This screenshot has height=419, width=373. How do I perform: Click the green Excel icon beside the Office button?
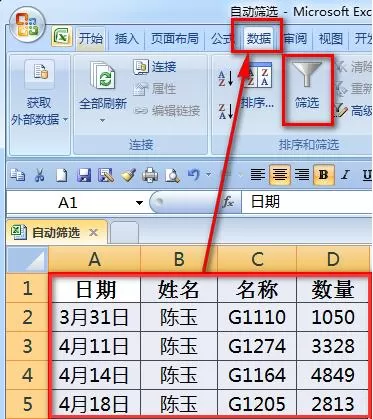62,37
